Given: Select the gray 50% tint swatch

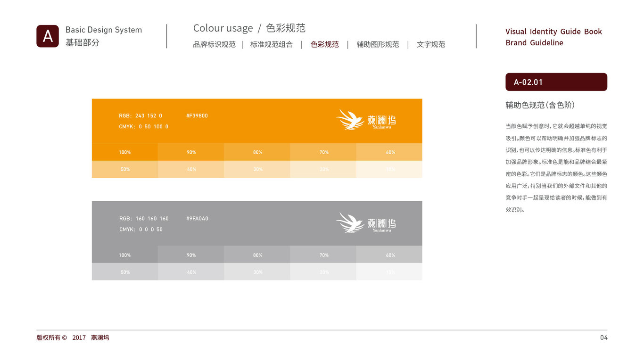Looking at the screenshot, I should (x=125, y=271).
